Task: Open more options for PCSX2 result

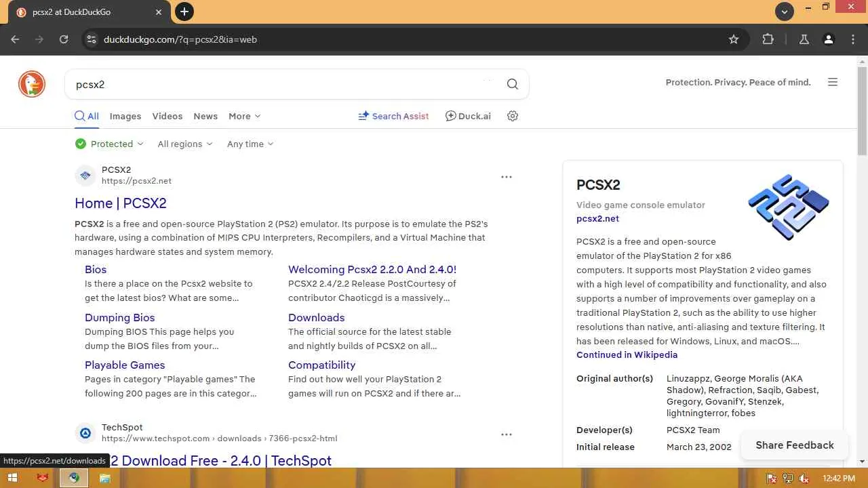Action: click(x=507, y=177)
